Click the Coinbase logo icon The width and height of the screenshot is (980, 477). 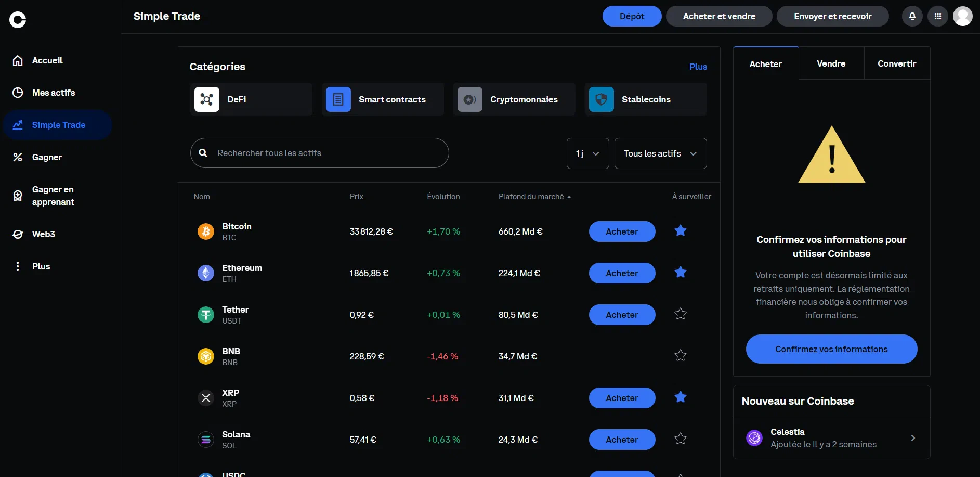click(x=18, y=20)
